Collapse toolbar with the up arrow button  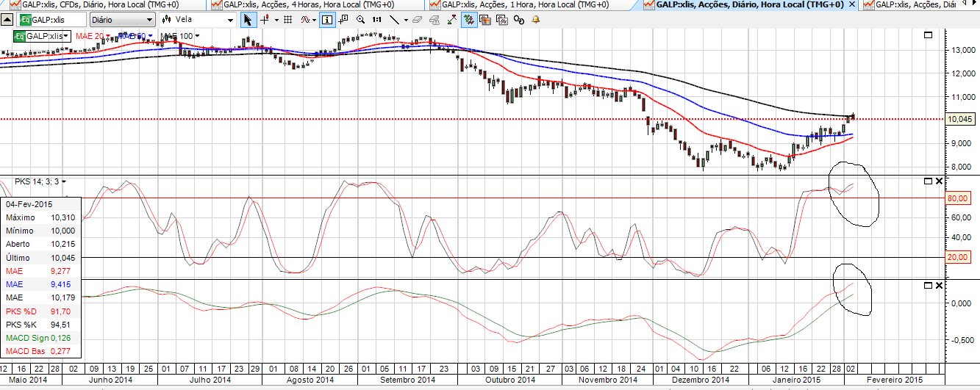[x=7, y=20]
